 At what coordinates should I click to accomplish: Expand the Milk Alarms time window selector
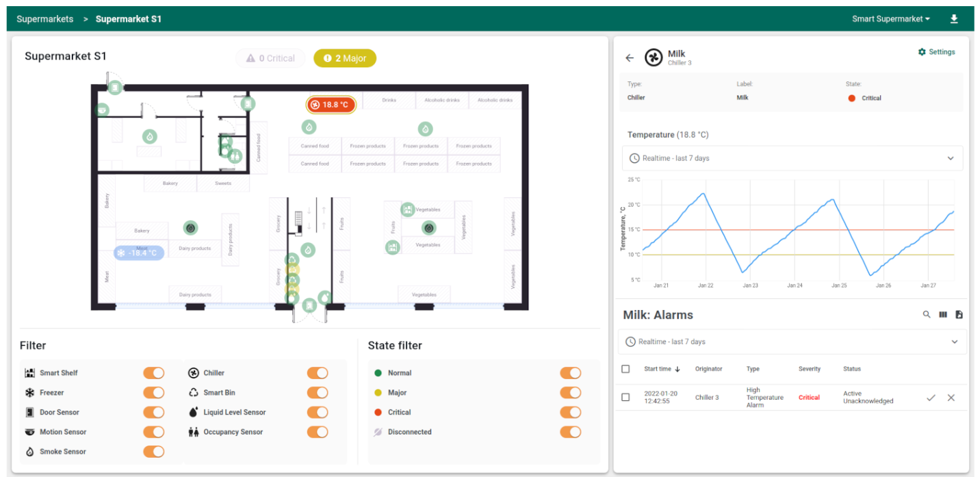pyautogui.click(x=792, y=341)
